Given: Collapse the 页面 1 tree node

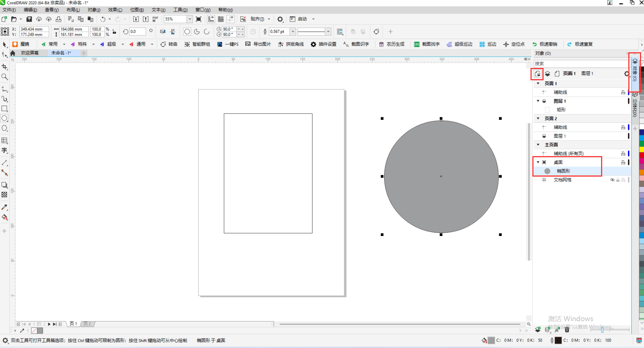Looking at the screenshot, I should pyautogui.click(x=538, y=84).
